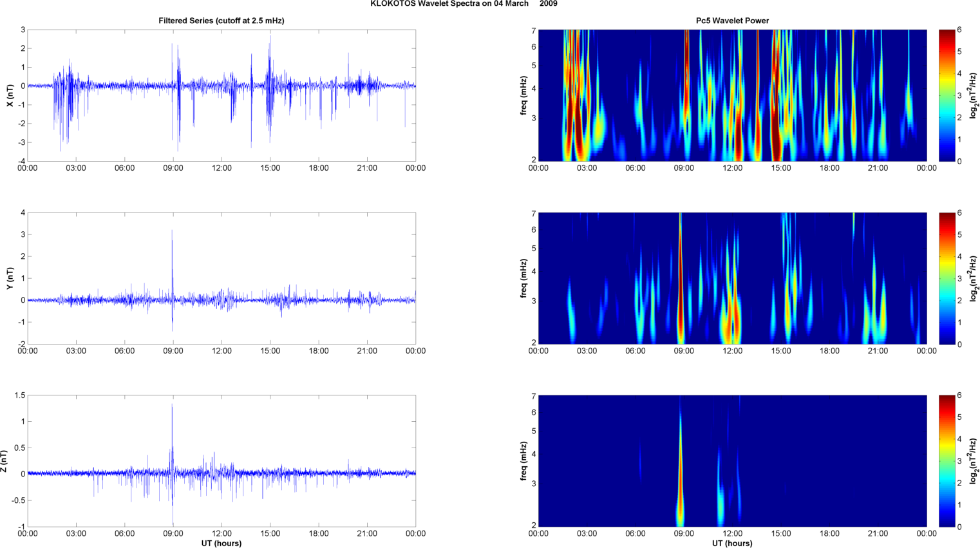Click the X component wavelet power spectrogram

coord(732,95)
